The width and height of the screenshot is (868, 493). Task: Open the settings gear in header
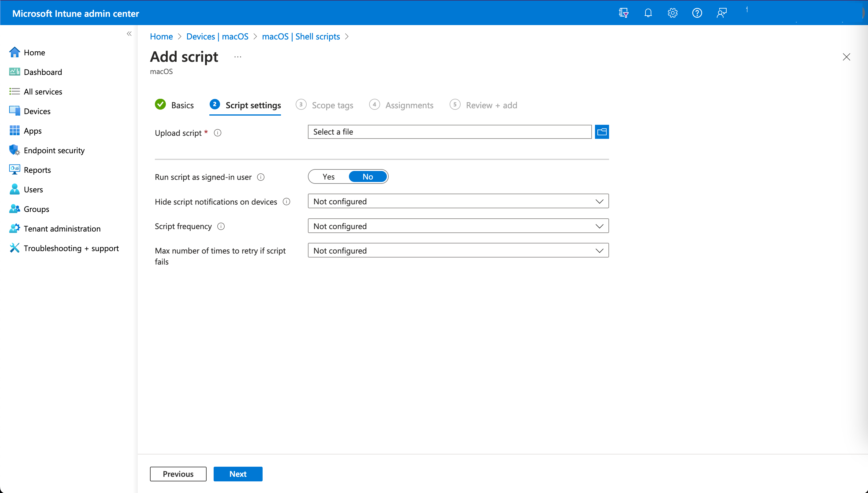point(672,13)
